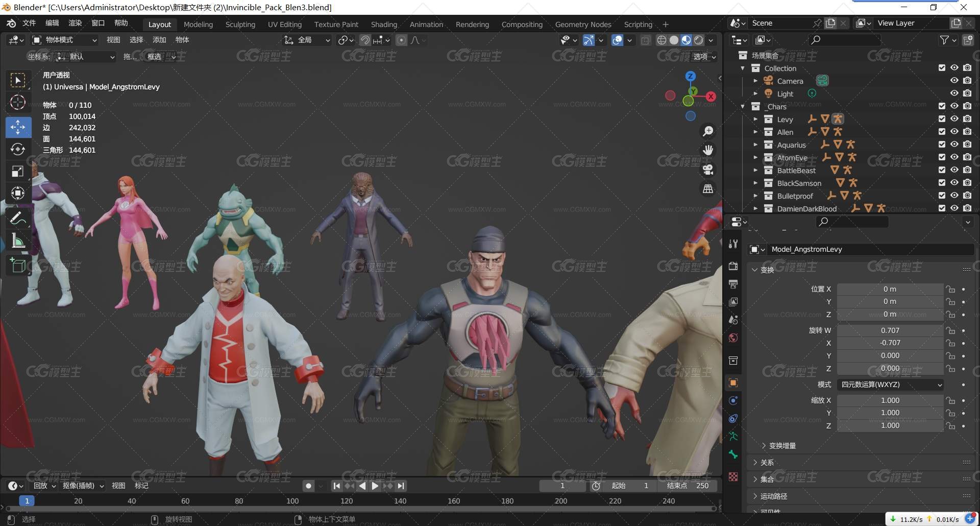This screenshot has height=526, width=980.
Task: Add a new workspace with plus button
Action: tap(666, 25)
